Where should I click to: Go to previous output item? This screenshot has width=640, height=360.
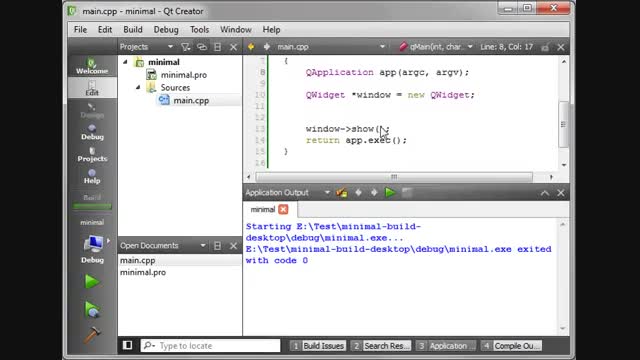358,193
